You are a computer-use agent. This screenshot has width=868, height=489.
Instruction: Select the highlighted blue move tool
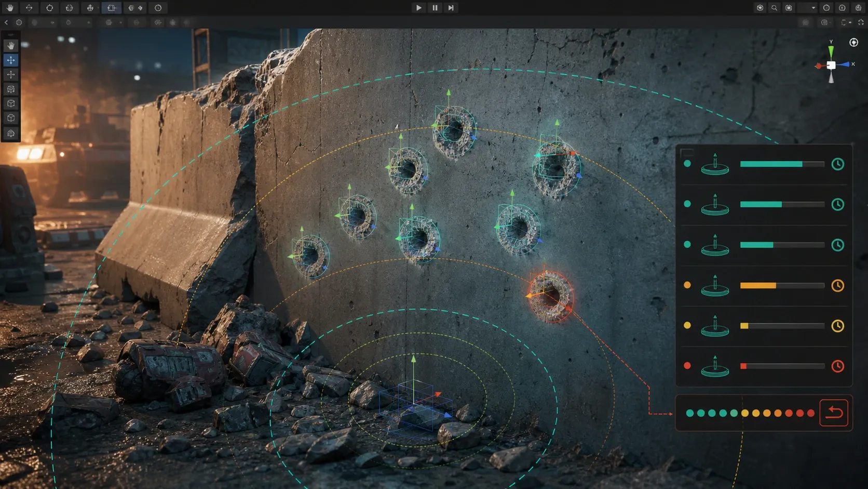pyautogui.click(x=11, y=60)
